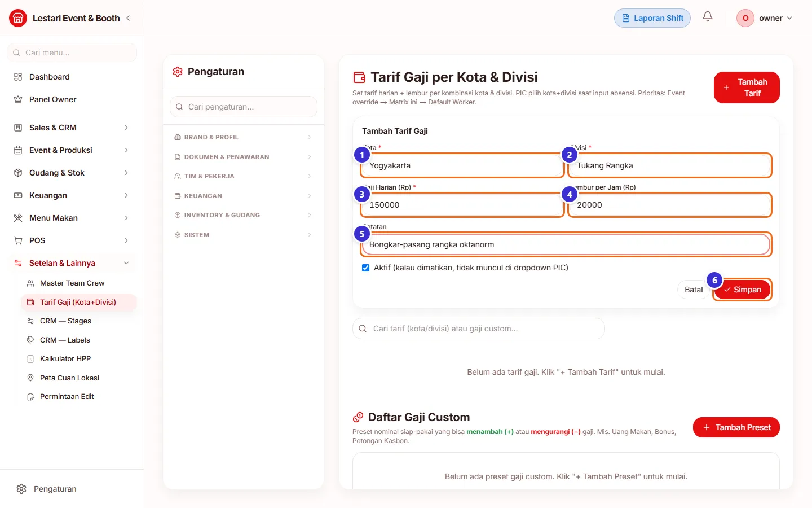Click the Kota field containing Yogyakarta
This screenshot has height=508, width=812.
tap(462, 165)
